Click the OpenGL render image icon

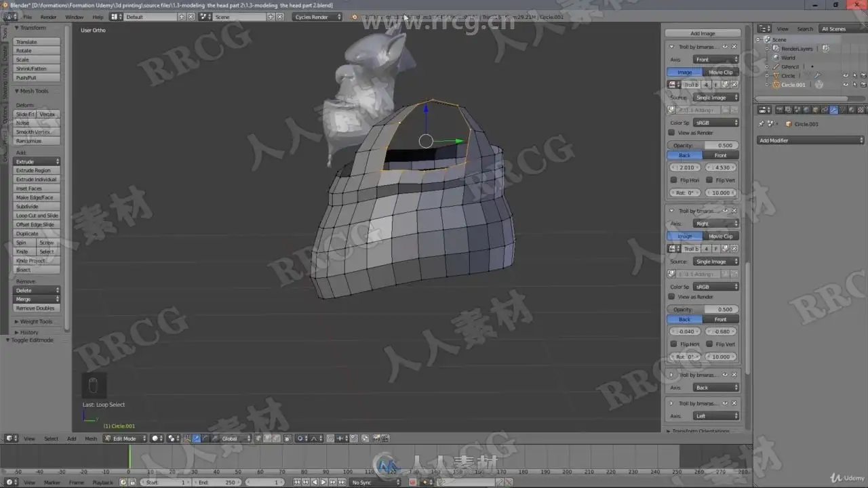tap(375, 439)
